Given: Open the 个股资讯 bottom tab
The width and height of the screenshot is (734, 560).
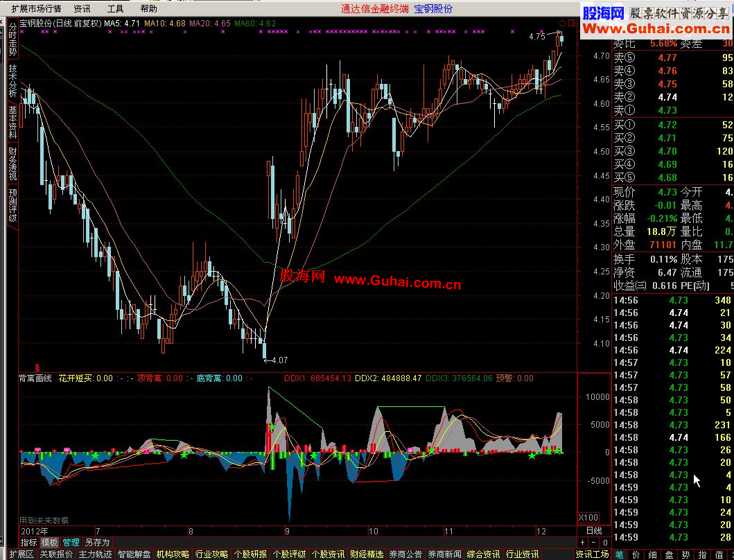Looking at the screenshot, I should click(328, 554).
